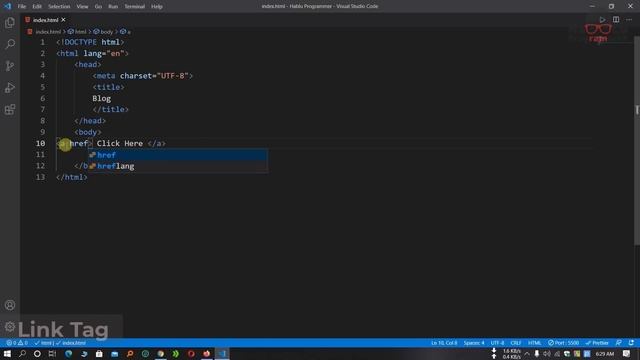
Task: Open Task View on taskbar
Action: tap(52, 353)
